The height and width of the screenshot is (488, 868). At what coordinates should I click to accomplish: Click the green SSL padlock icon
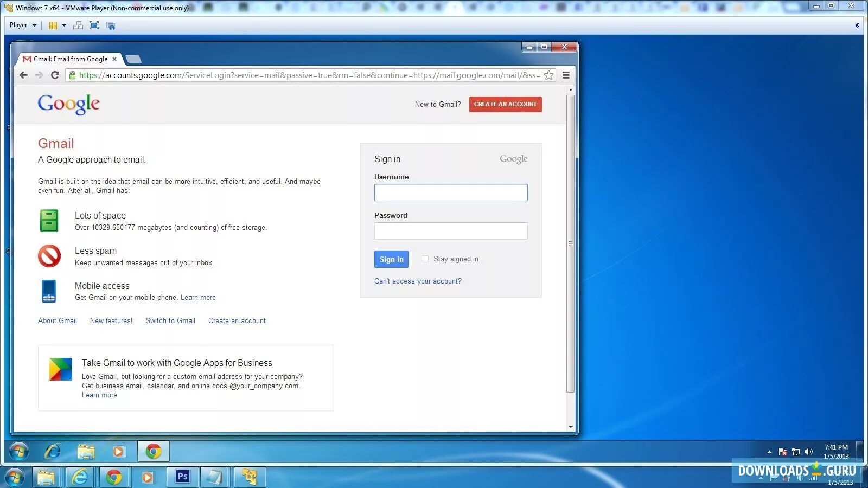tap(72, 75)
